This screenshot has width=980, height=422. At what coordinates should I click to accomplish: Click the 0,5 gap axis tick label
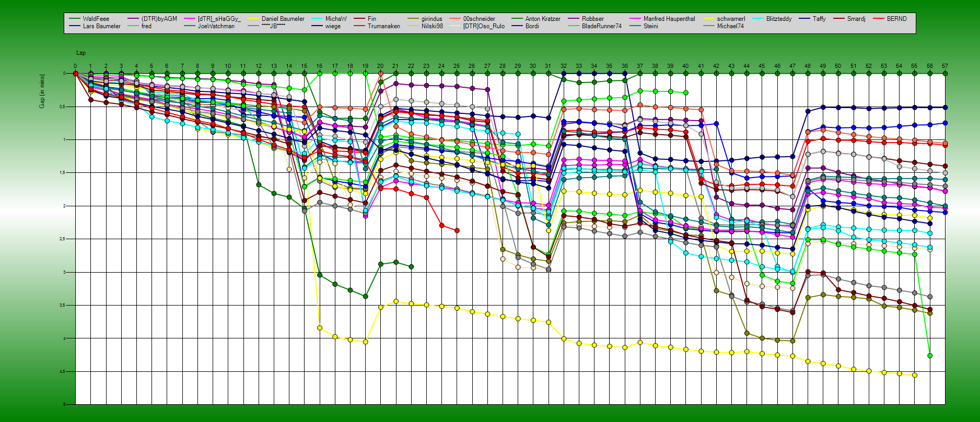tap(62, 107)
